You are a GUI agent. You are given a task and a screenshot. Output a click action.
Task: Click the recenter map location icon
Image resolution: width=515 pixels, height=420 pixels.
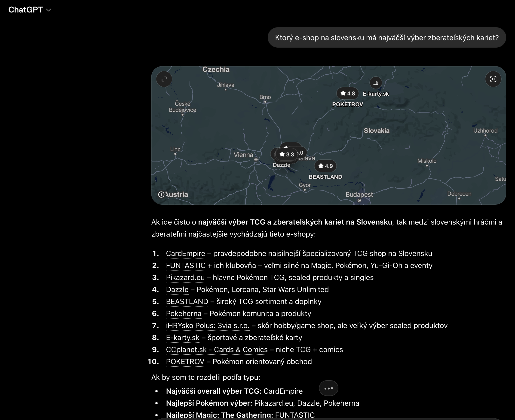pos(493,79)
